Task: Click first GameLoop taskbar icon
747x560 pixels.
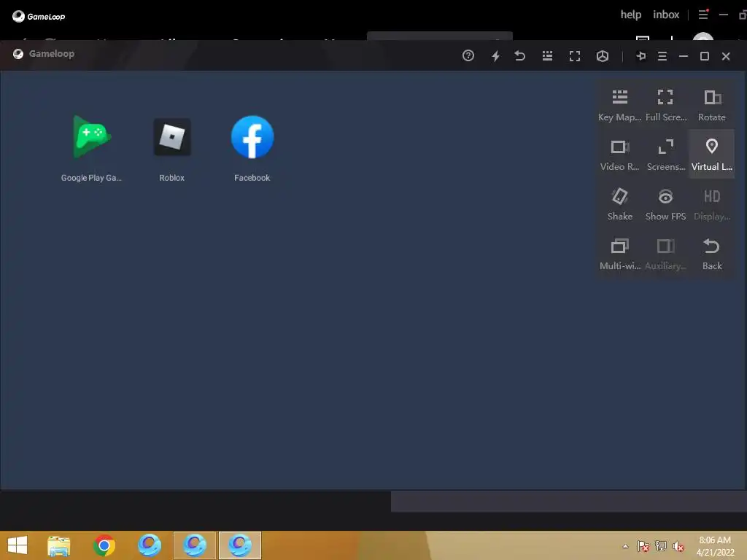Action: 149,545
